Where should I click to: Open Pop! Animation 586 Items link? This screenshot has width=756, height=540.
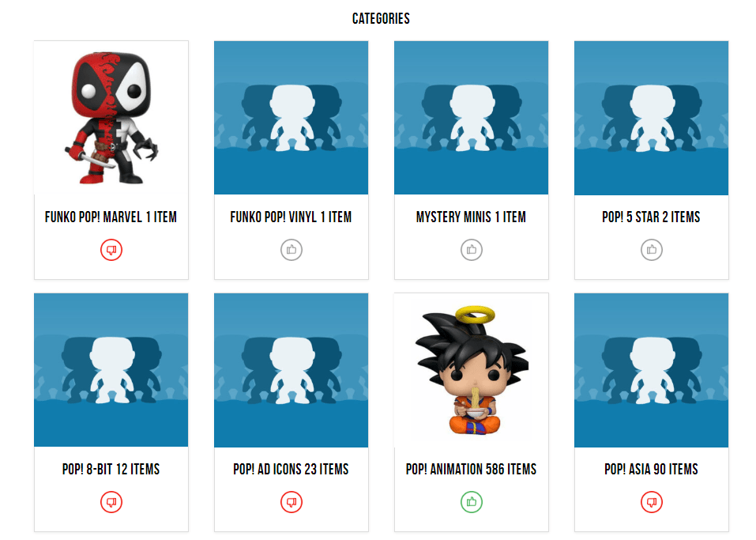click(x=471, y=469)
